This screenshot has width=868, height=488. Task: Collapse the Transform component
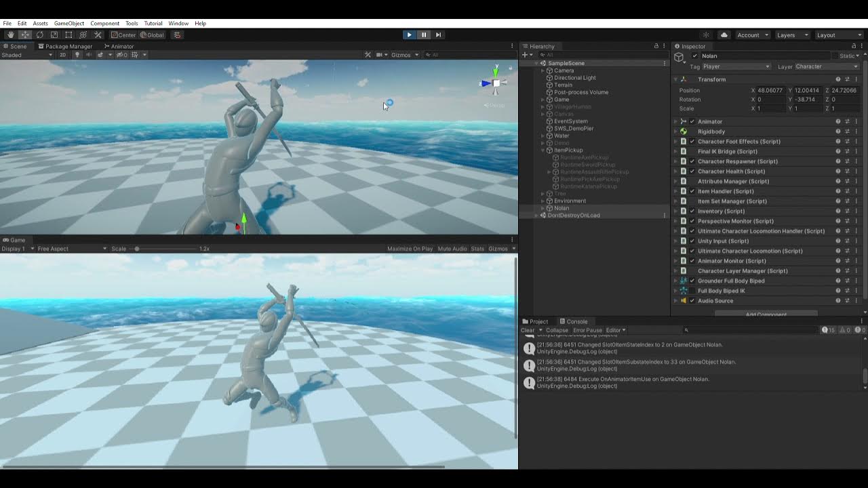point(675,79)
